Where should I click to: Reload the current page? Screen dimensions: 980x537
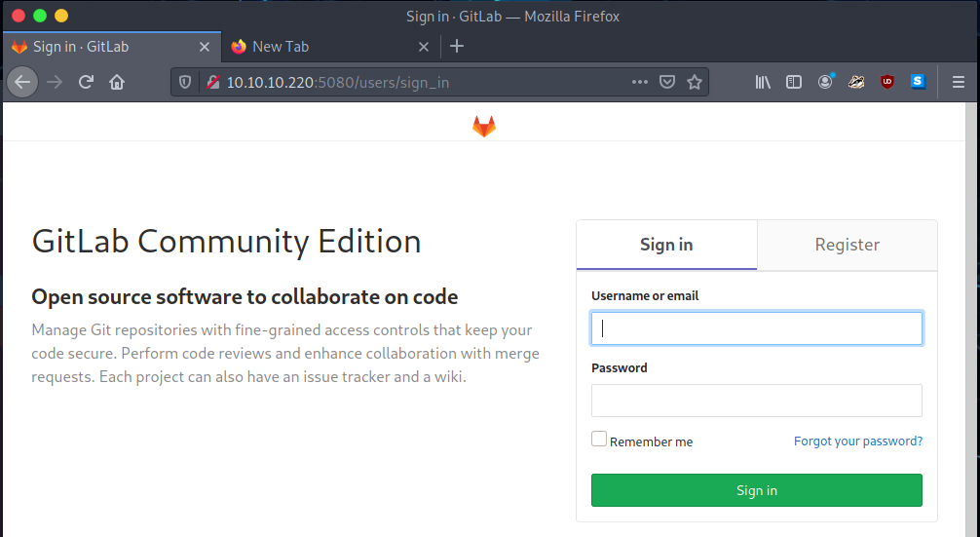point(87,82)
